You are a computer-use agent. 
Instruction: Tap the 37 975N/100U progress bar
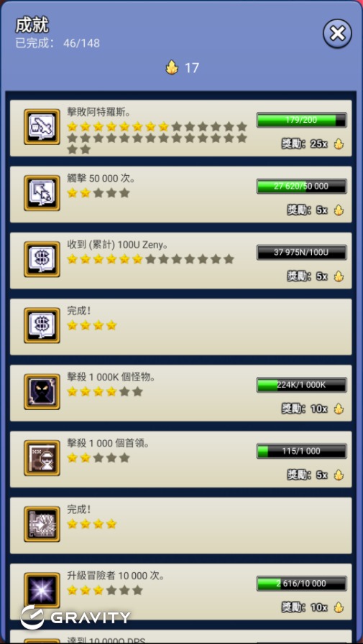coord(301,252)
